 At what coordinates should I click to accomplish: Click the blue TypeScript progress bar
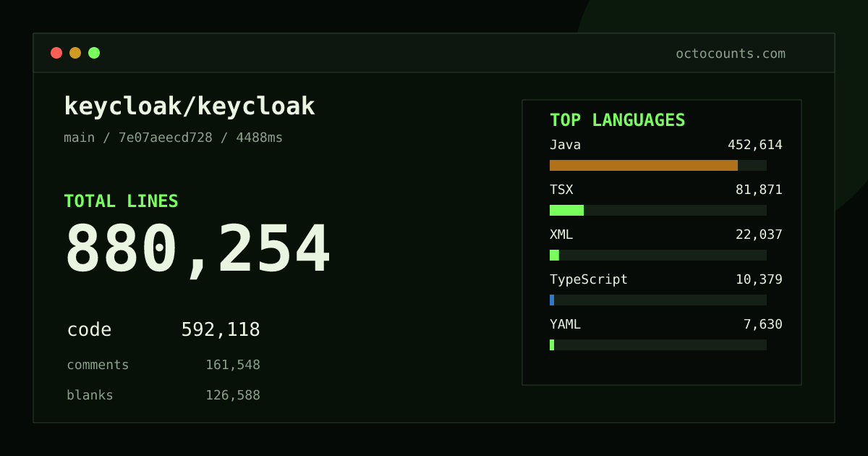click(x=552, y=300)
